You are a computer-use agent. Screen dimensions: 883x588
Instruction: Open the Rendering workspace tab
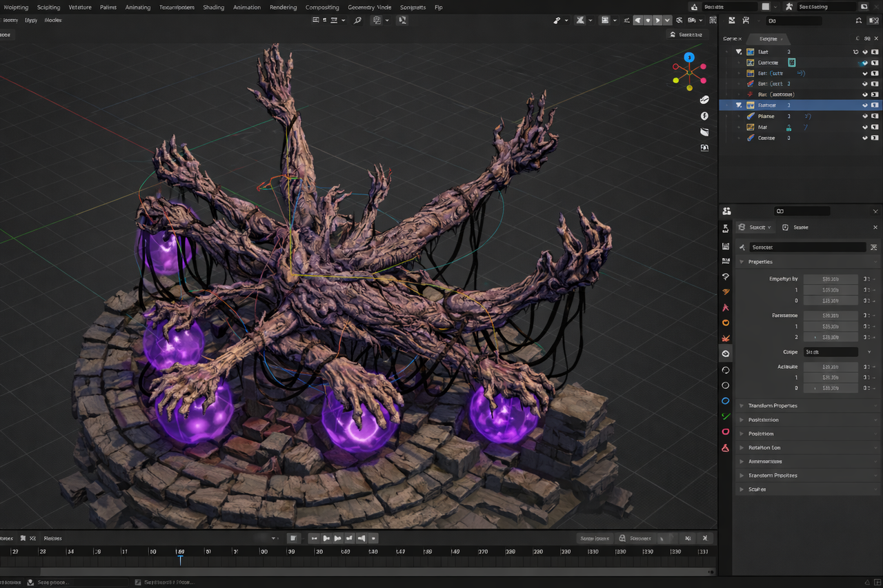click(x=283, y=8)
